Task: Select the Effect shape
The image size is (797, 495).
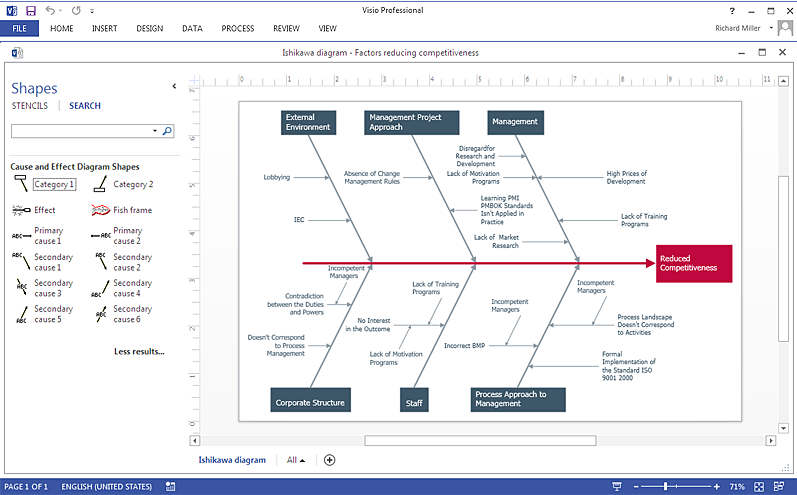Action: pos(34,210)
